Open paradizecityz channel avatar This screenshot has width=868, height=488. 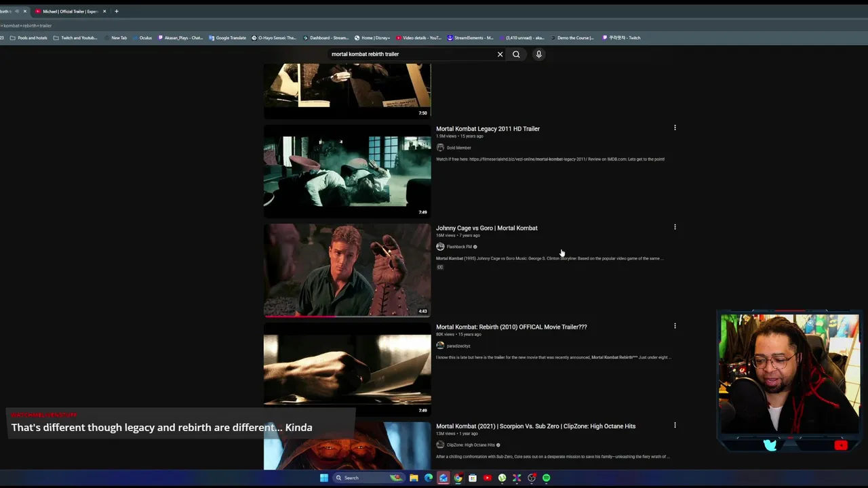[440, 346]
